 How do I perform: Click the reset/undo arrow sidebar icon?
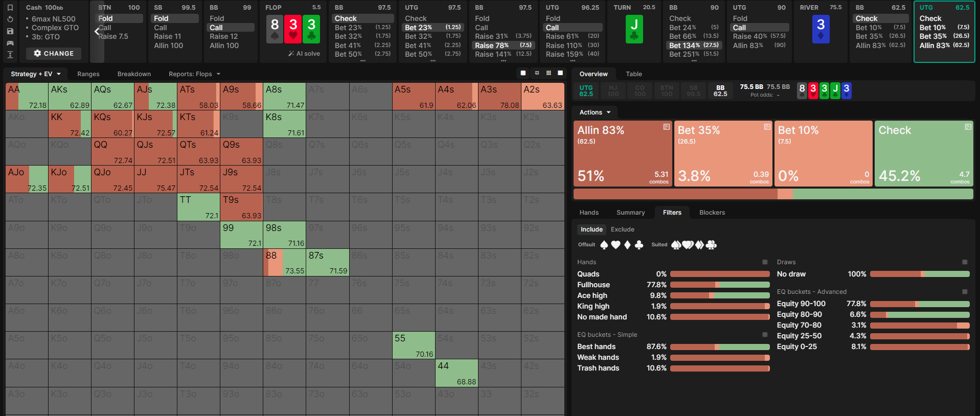pos(10,19)
